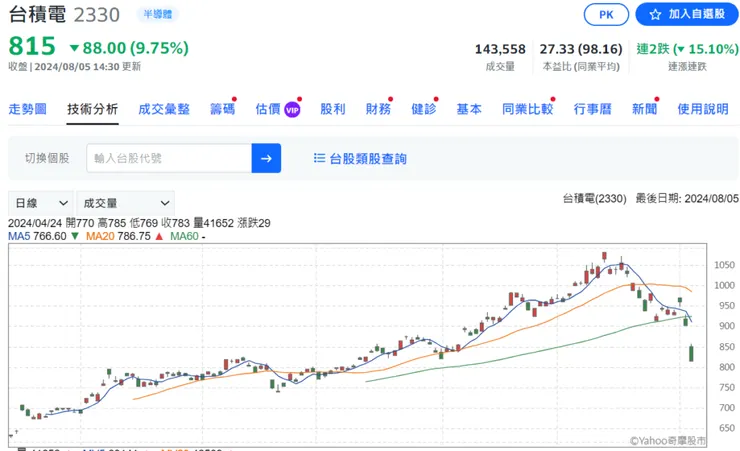
Task: Click the star icon in 加入自選股
Action: pyautogui.click(x=655, y=15)
